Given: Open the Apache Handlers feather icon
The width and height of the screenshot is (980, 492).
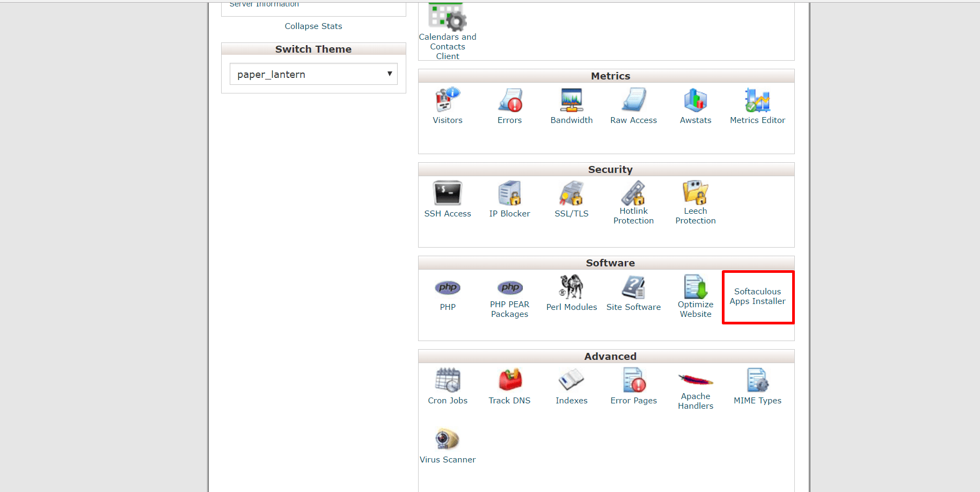Looking at the screenshot, I should (x=696, y=380).
